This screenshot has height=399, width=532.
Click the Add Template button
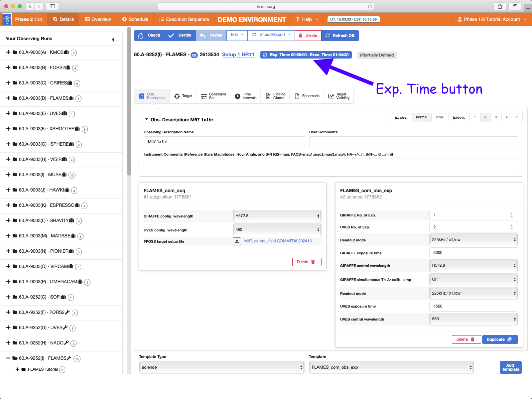point(510,367)
